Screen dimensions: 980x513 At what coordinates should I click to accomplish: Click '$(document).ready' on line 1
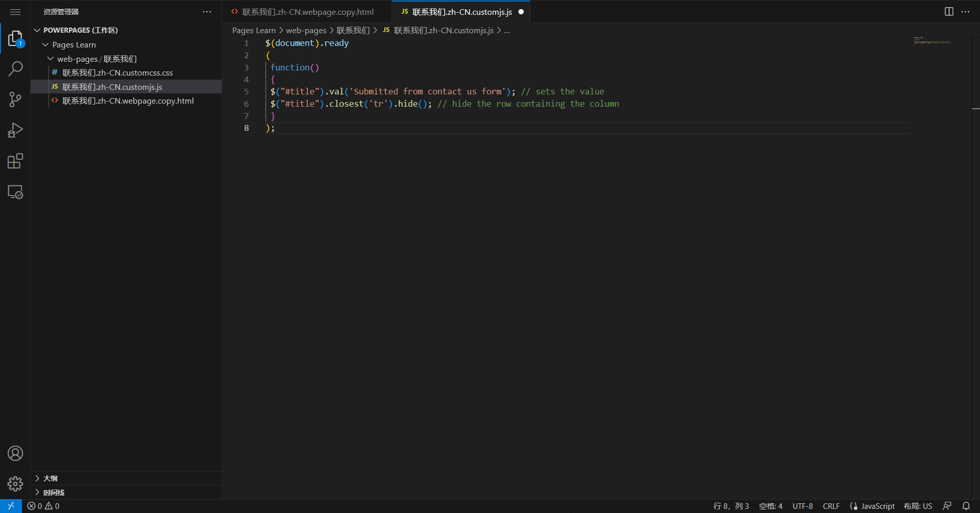tap(307, 43)
